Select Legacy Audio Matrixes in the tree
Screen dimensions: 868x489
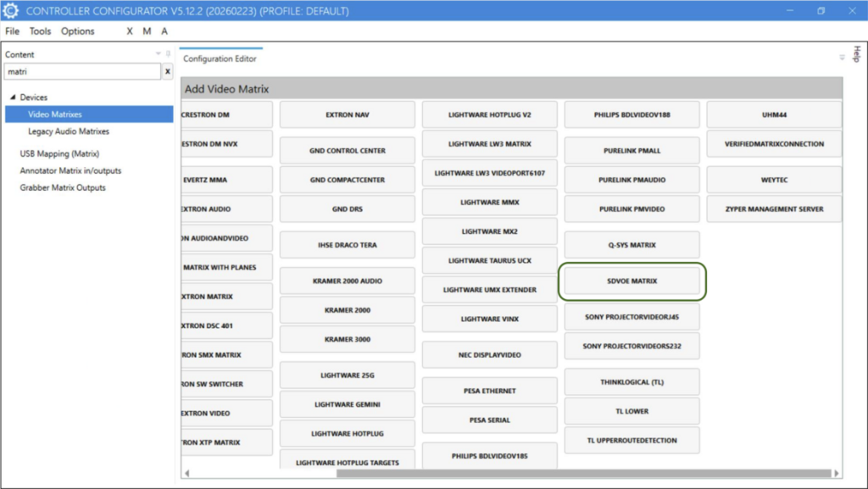pyautogui.click(x=68, y=131)
